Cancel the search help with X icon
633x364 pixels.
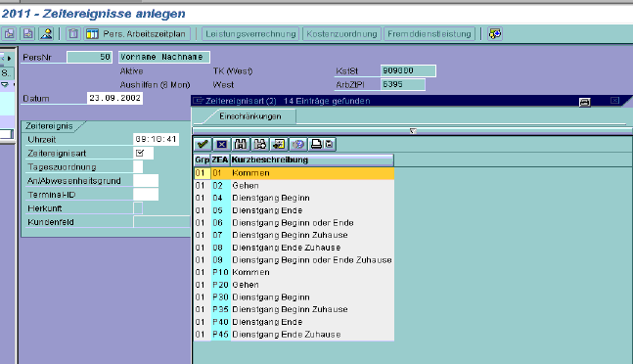222,144
